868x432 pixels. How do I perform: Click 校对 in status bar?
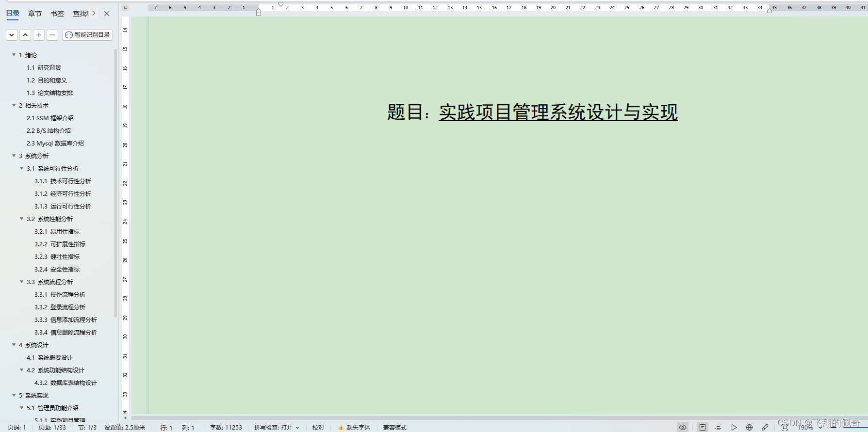click(318, 428)
